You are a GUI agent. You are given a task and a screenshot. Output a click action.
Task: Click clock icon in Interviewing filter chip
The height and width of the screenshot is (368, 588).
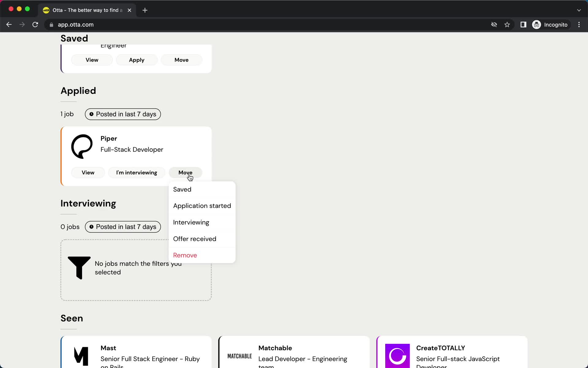pos(91,227)
